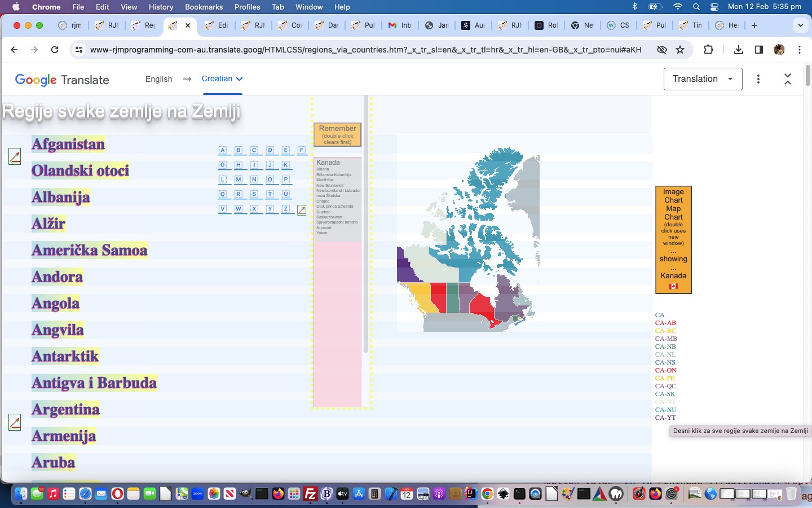This screenshot has width=812, height=508.
Task: Click the letter Z index link
Action: pos(286,209)
